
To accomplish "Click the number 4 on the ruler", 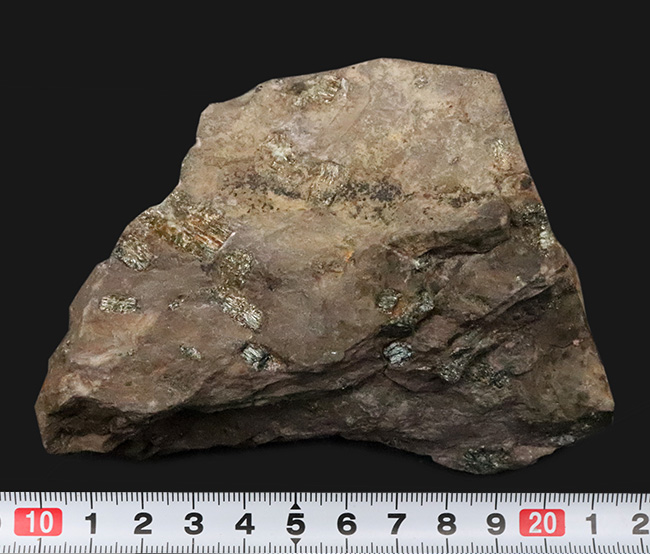I will click(244, 523).
